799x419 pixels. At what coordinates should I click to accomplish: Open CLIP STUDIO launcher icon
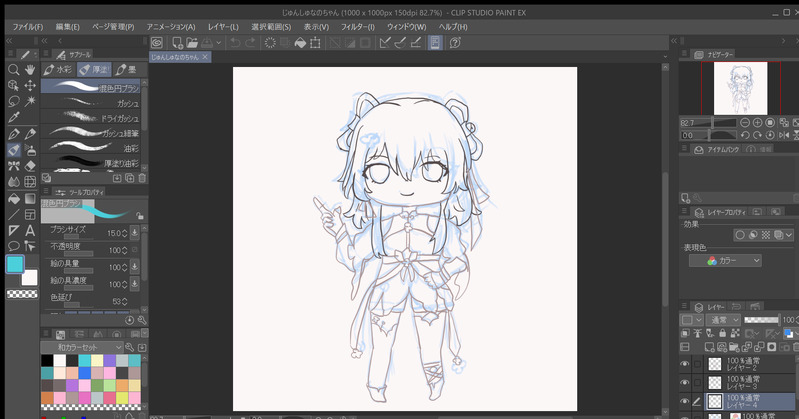pyautogui.click(x=157, y=43)
